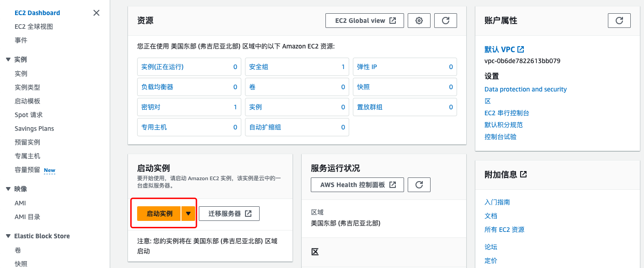Click external link icon beside 附加信息
The image size is (644, 268).
(x=523, y=174)
